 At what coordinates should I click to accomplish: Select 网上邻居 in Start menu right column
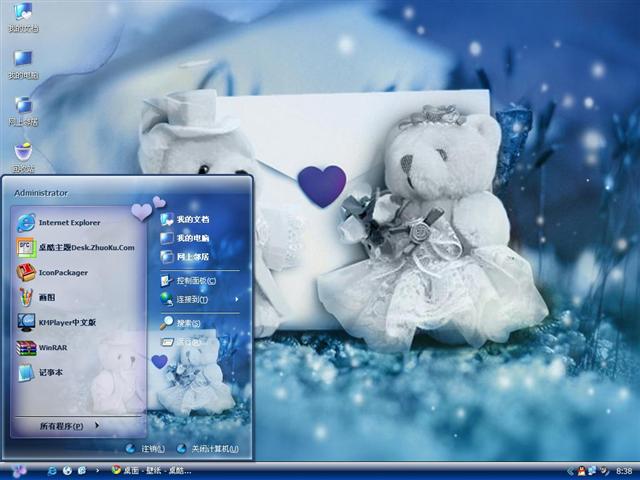[184, 257]
